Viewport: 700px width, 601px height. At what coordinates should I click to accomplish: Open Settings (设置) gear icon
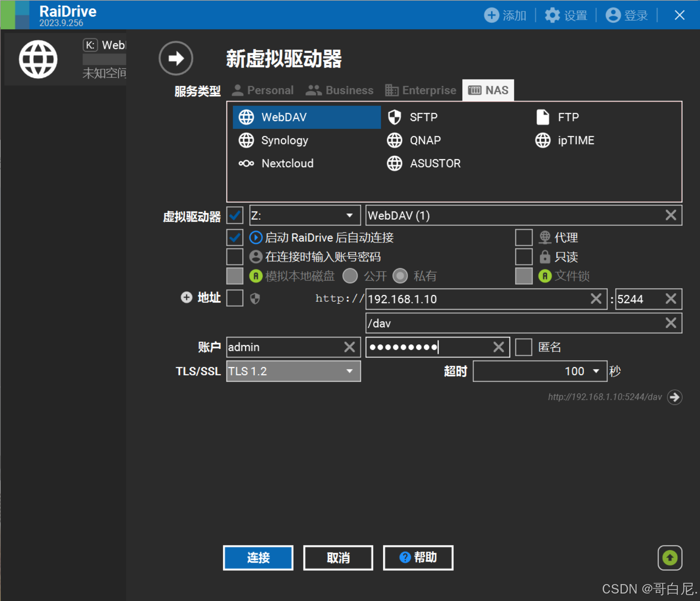[552, 15]
